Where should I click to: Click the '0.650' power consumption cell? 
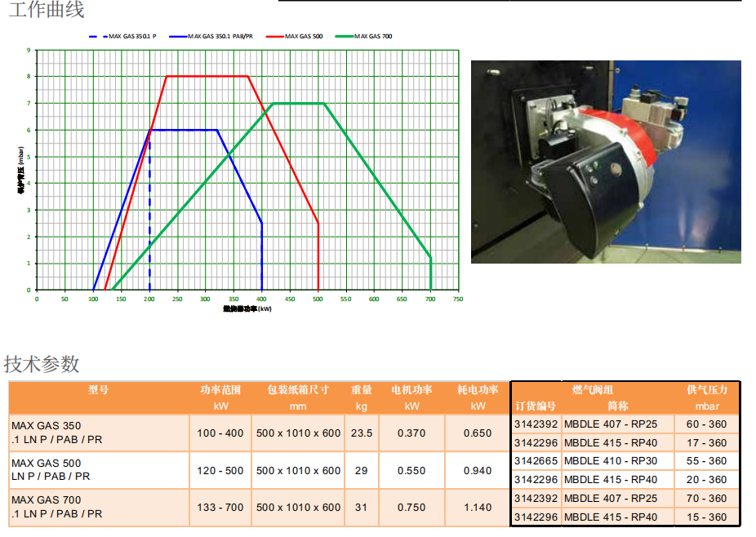[478, 433]
